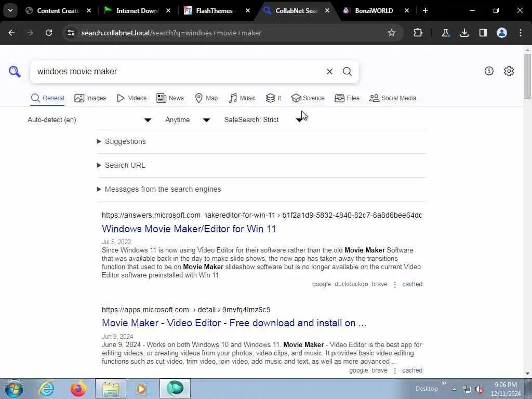532x399 pixels.
Task: Select the News search category
Action: click(170, 98)
